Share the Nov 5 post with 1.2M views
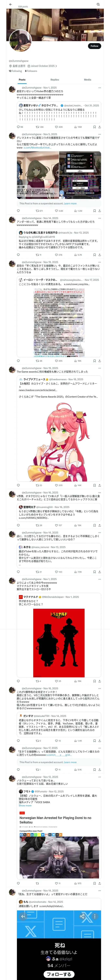Viewport: 110px width, 980px height. [100, 211]
